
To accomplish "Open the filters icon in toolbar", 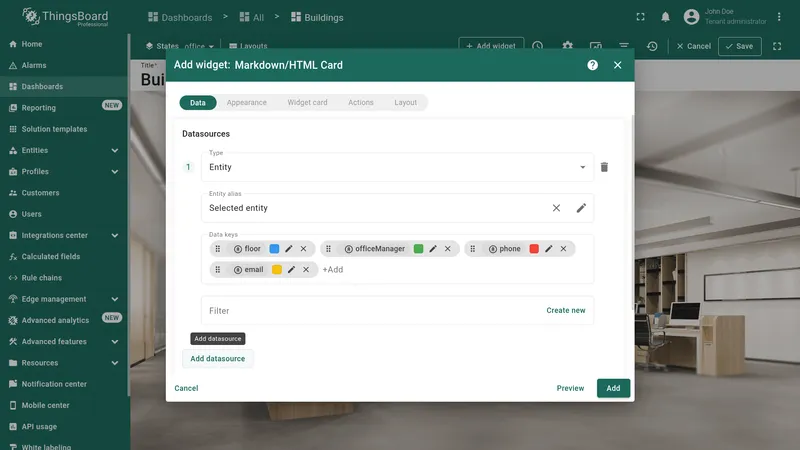I will [x=623, y=46].
